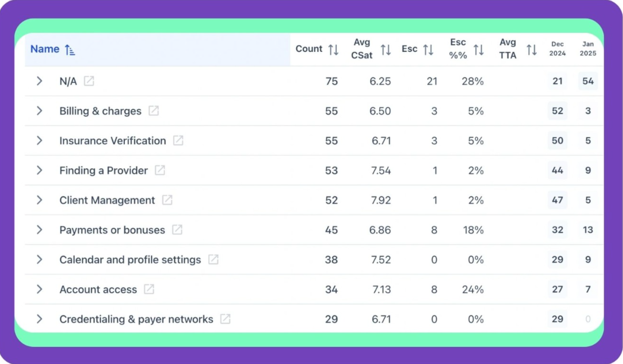Toggle sort arrows on Esc %% column

[x=479, y=49]
